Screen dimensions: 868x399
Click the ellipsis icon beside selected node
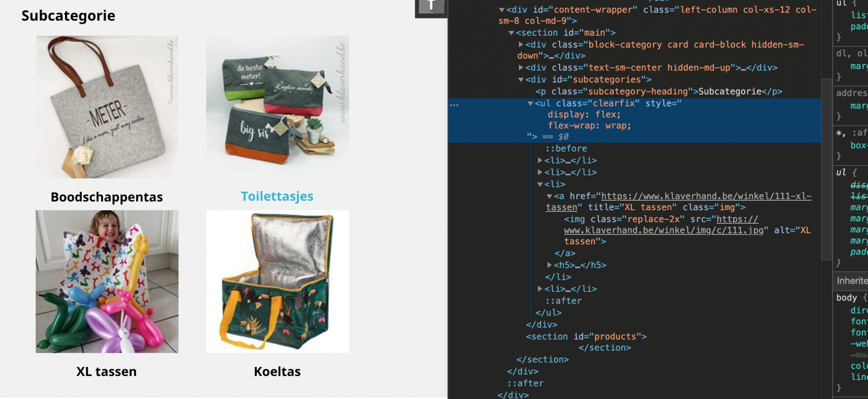(454, 105)
